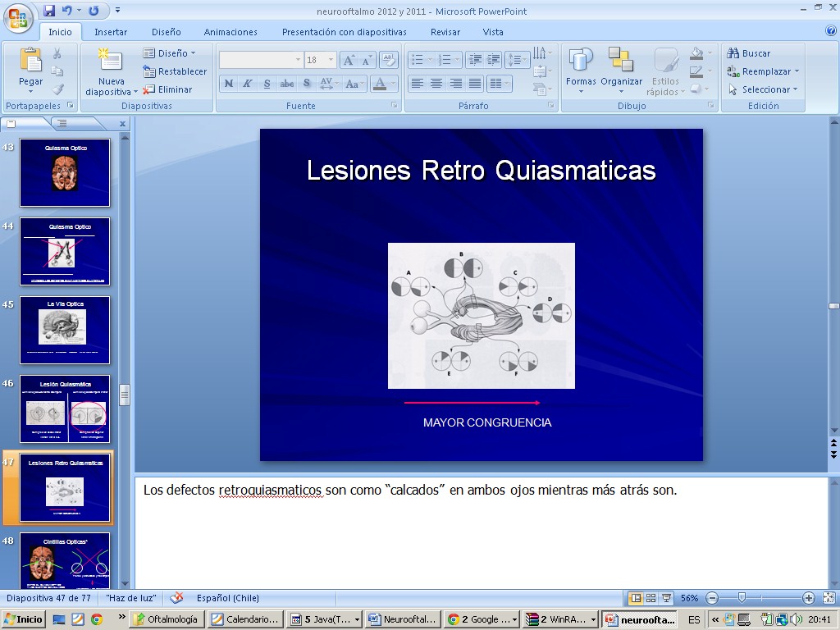840x630 pixels.
Task: Switch to slide sorter view
Action: coord(651,598)
